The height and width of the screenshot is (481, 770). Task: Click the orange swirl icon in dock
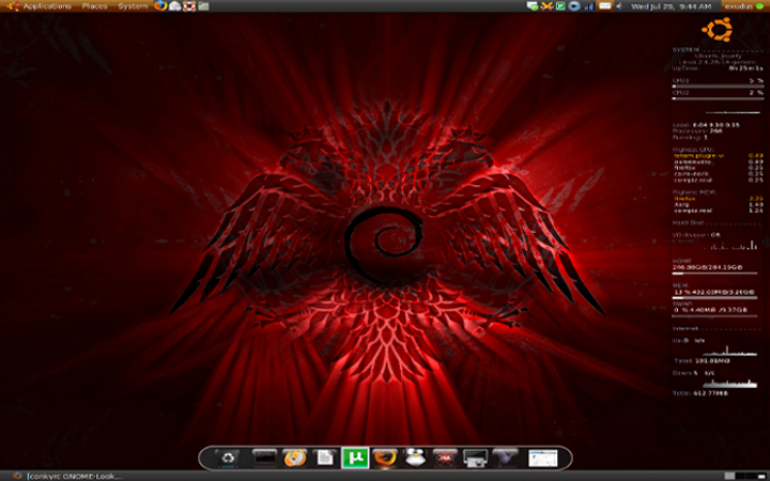coord(295,458)
